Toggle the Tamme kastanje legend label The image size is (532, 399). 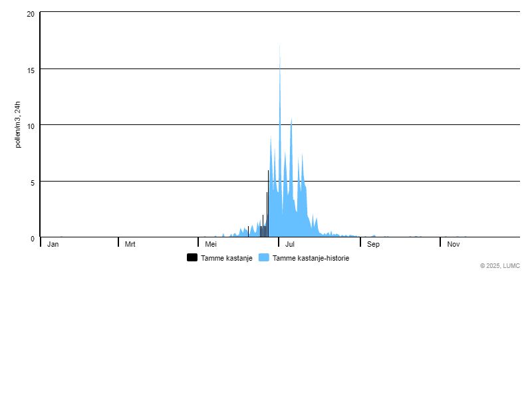pyautogui.click(x=227, y=258)
